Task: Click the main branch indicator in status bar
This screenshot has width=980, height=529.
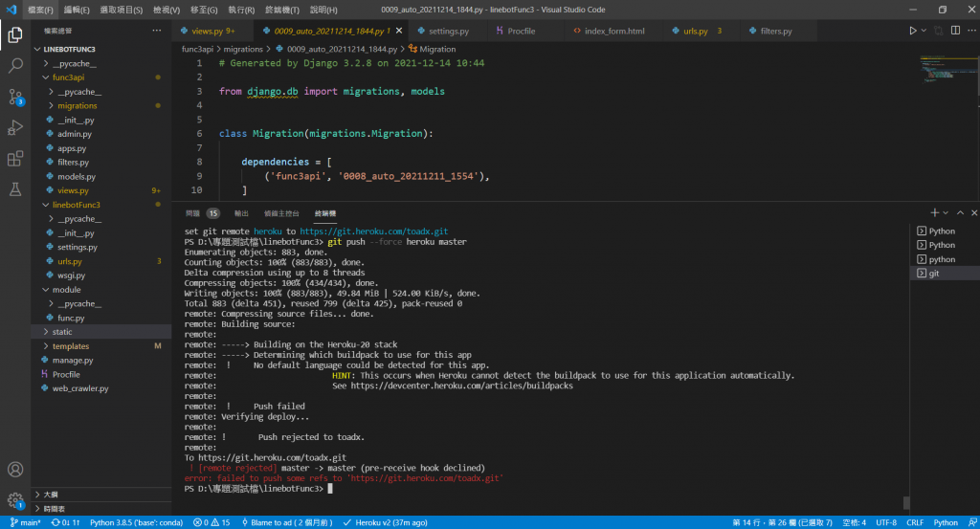Action: coord(26,522)
